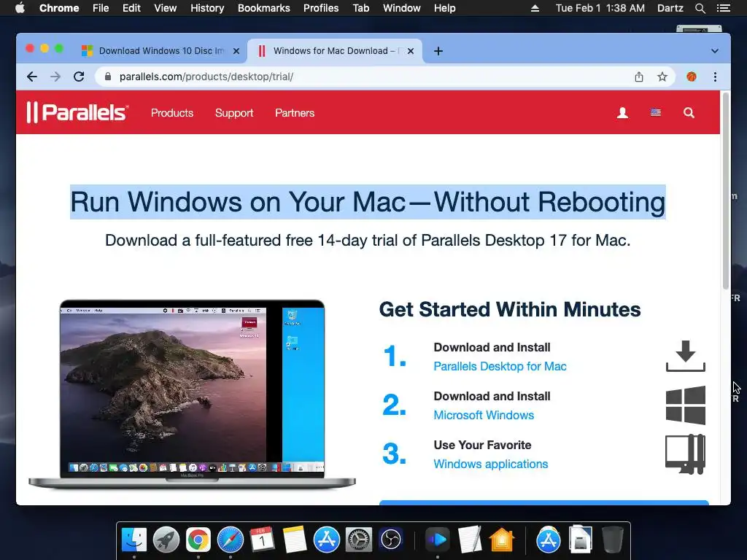
Task: Launch Launchpad rocket icon in dock
Action: pos(166,540)
